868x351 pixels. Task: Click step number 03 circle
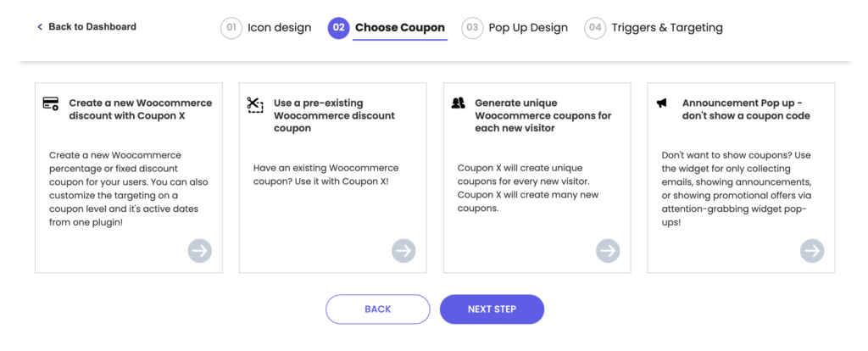coord(472,28)
